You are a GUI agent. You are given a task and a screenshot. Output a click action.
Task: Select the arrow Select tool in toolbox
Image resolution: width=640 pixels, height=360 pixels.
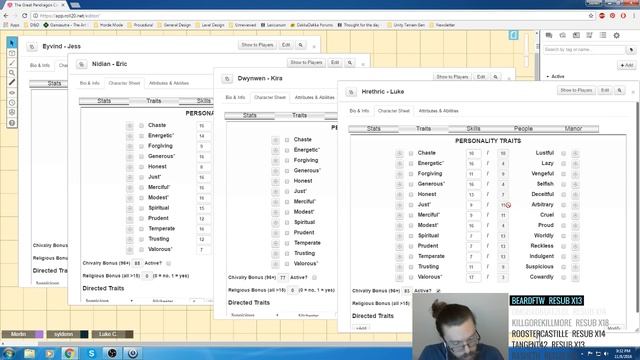(12, 42)
